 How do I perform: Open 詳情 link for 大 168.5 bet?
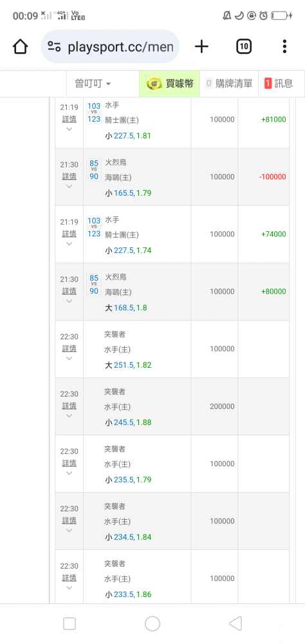(69, 291)
